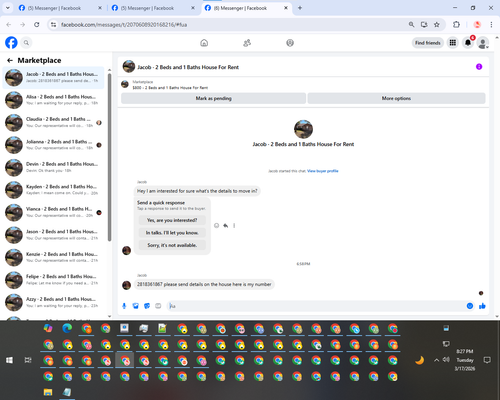Open Jason's conversation in the list
The image size is (500, 400).
53,235
